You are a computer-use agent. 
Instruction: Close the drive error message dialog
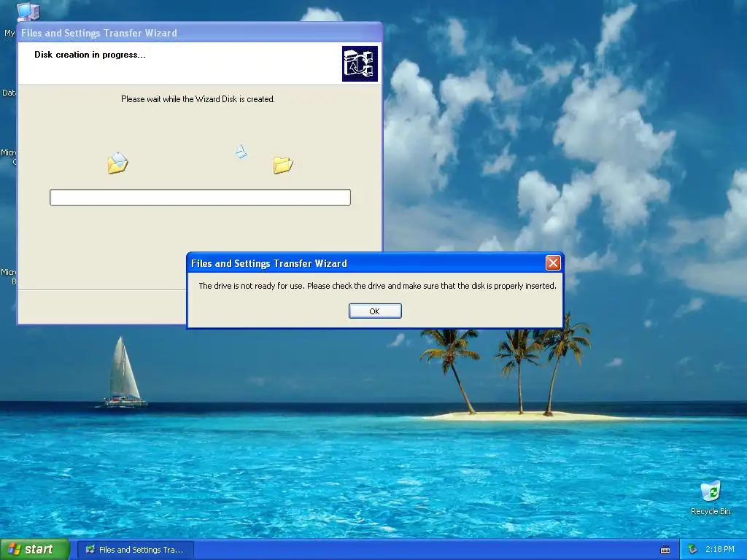coord(553,262)
